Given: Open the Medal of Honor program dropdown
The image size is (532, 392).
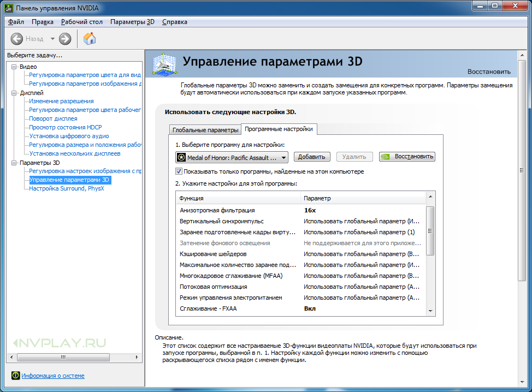Looking at the screenshot, I should click(232, 157).
